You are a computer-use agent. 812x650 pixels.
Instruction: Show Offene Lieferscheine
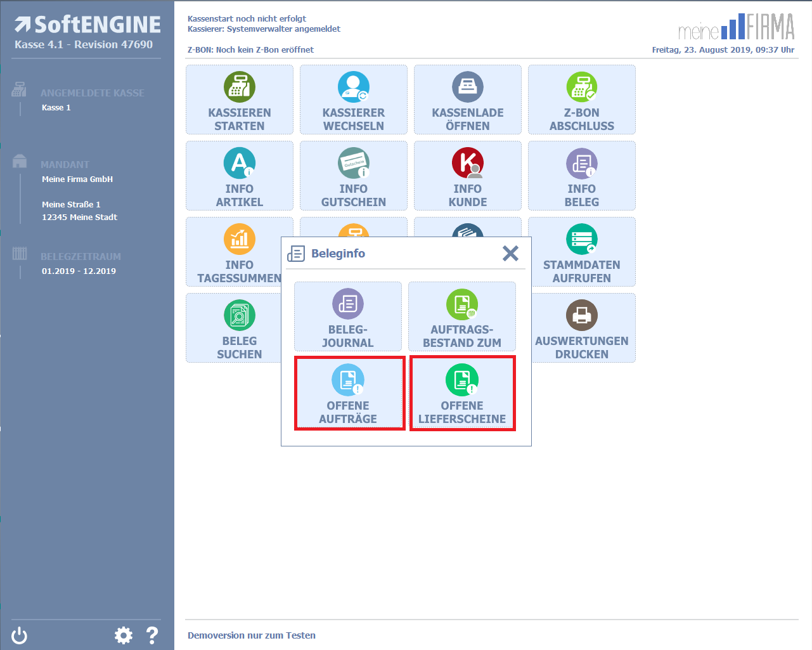462,393
